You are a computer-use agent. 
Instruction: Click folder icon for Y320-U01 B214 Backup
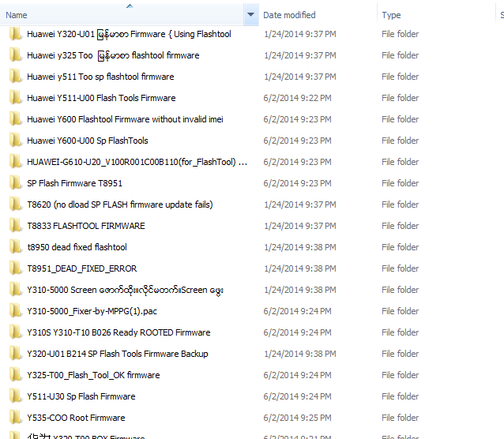pos(15,354)
